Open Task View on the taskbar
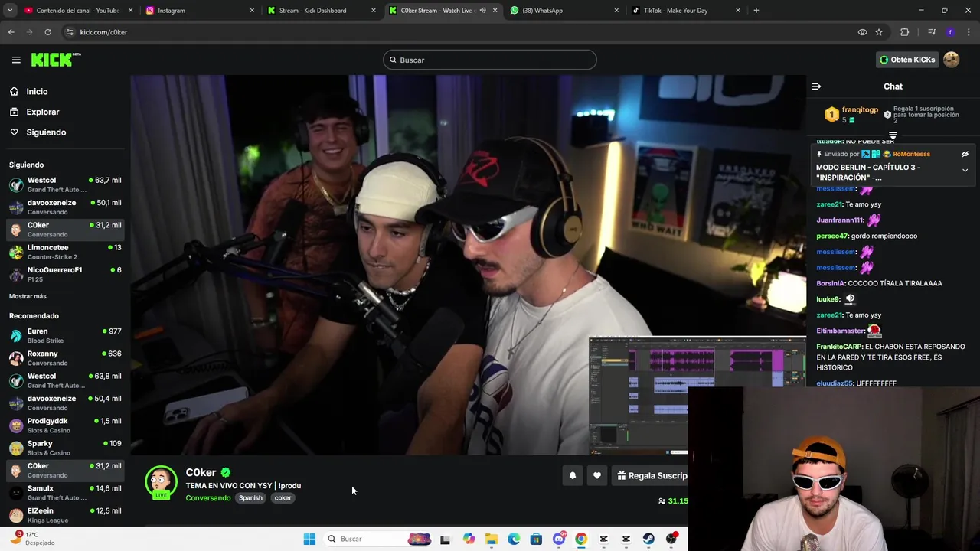 click(x=446, y=539)
